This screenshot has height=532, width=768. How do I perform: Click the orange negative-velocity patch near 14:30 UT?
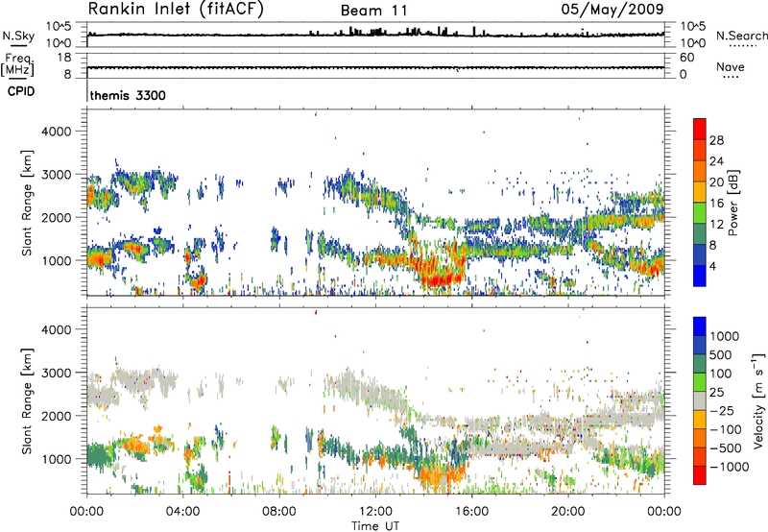[x=438, y=475]
